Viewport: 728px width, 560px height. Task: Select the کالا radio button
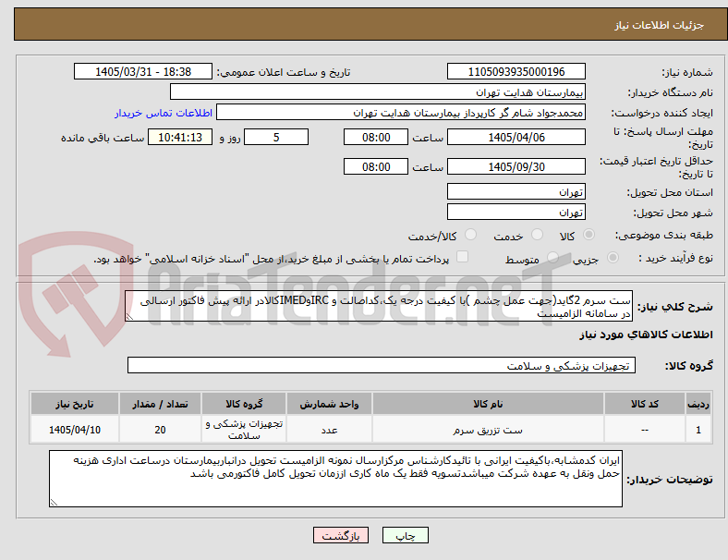588,235
